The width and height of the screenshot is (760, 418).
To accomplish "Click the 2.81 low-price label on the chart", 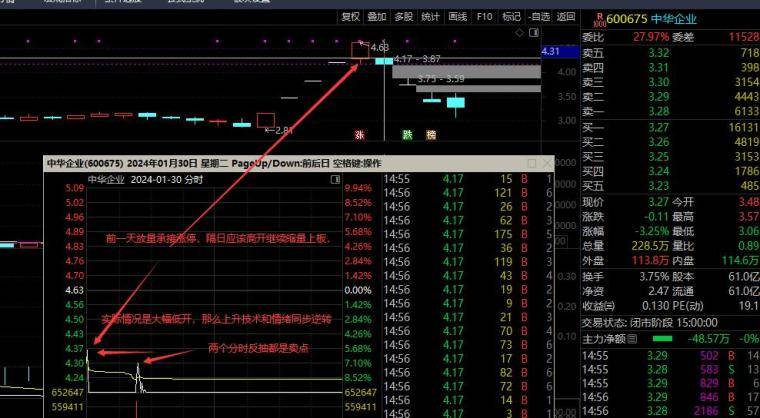I will tap(284, 130).
